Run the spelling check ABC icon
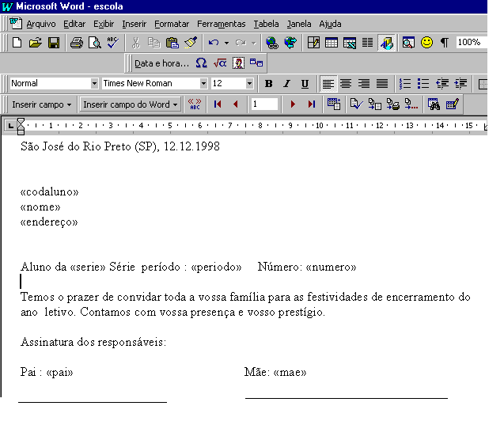This screenshot has height=421, width=504. click(x=112, y=43)
